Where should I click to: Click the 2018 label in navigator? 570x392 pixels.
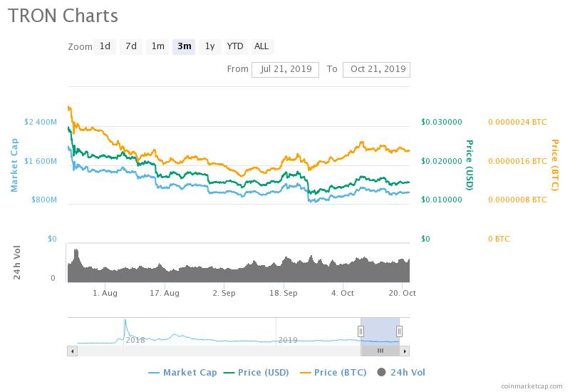(x=135, y=341)
